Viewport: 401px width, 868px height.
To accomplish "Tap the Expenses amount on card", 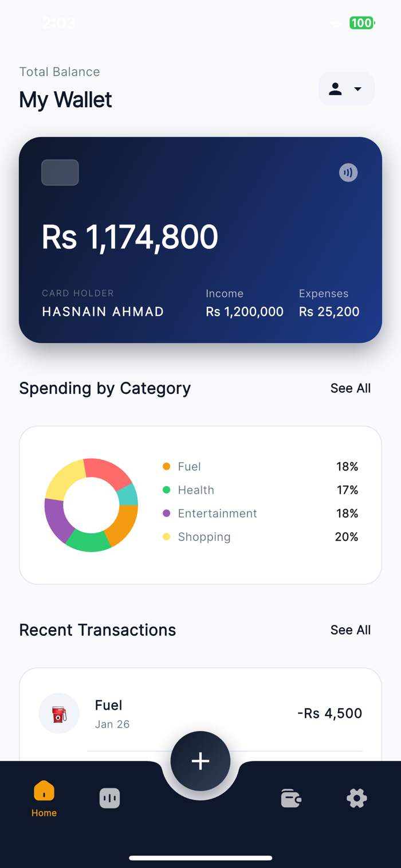I will 329,312.
